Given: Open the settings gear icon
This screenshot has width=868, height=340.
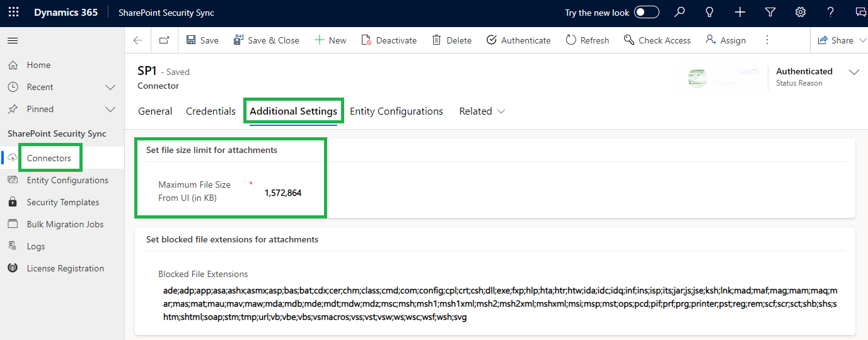Looking at the screenshot, I should click(801, 13).
